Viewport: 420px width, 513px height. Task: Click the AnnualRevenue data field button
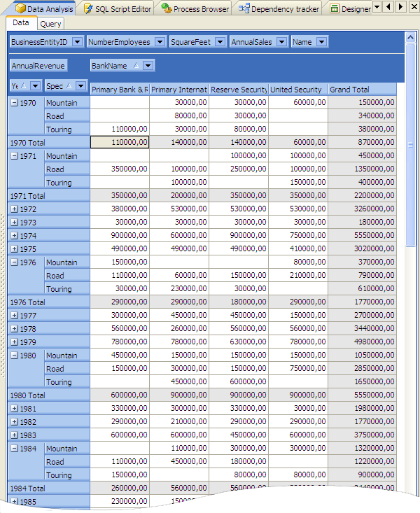click(38, 66)
